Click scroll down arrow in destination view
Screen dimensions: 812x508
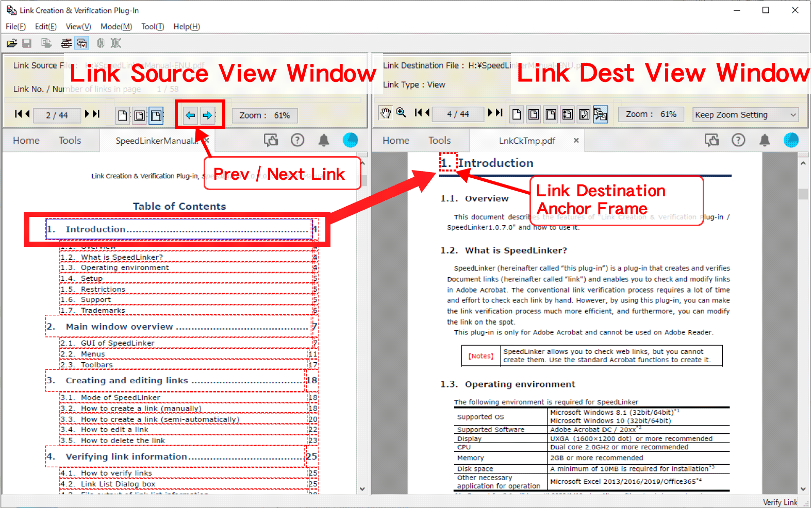(x=803, y=489)
